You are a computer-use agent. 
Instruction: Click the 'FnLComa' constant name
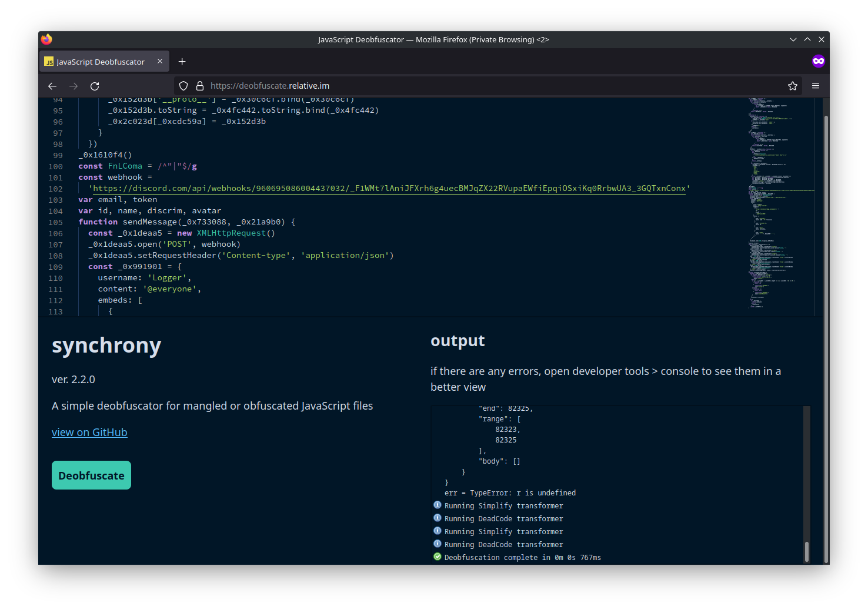[x=125, y=166]
